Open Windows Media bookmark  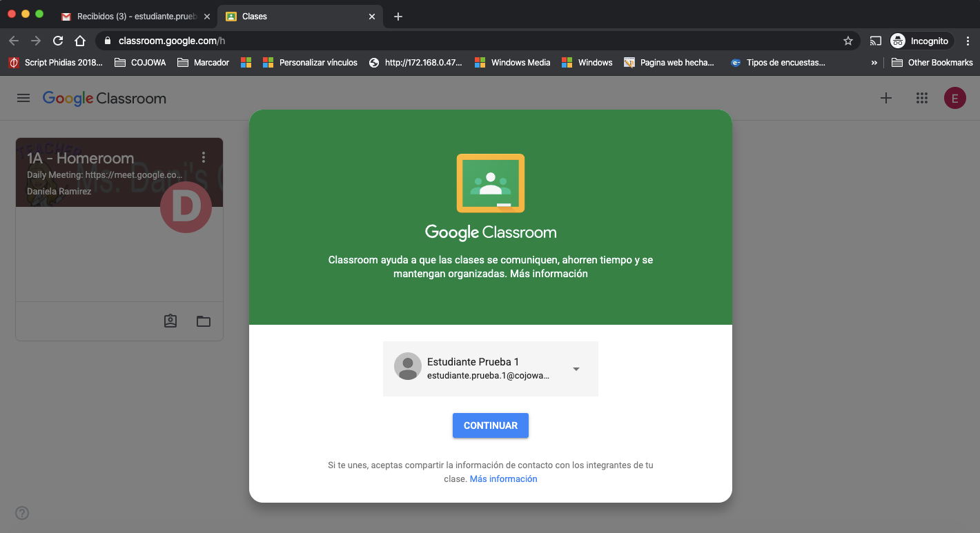click(512, 62)
